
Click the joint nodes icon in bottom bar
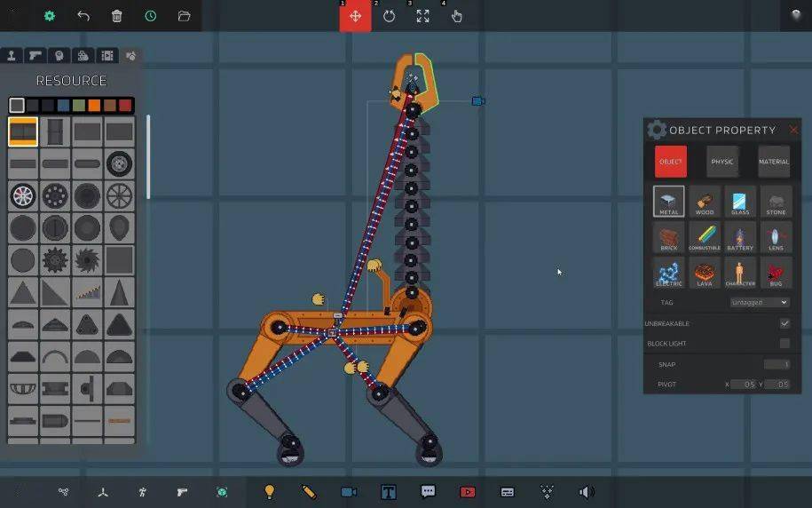click(x=63, y=491)
